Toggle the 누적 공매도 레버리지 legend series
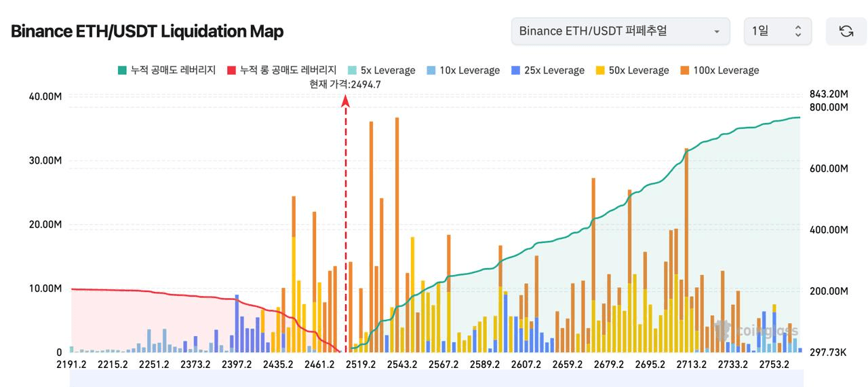Screen dimensions: 868x387 [x=167, y=70]
